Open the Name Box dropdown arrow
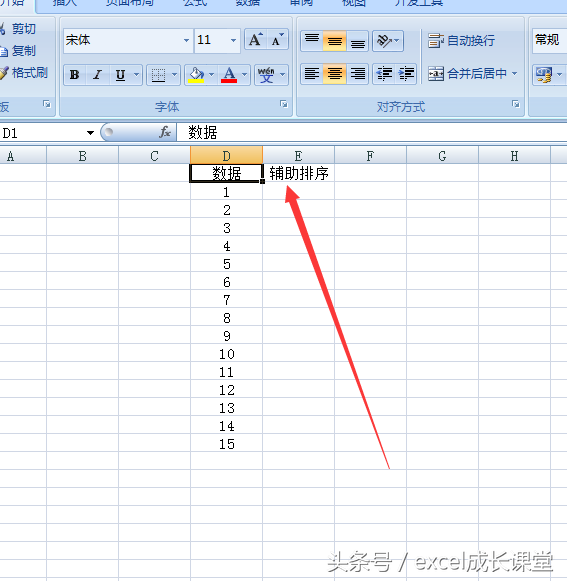 (90, 133)
